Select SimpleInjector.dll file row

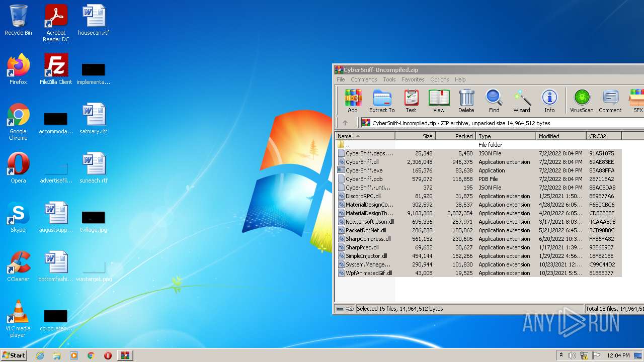(x=478, y=256)
